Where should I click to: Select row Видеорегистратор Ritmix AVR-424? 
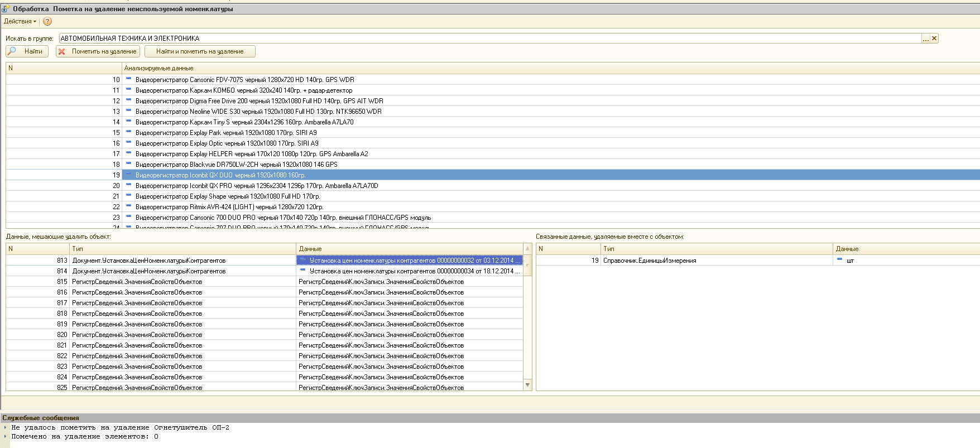493,207
